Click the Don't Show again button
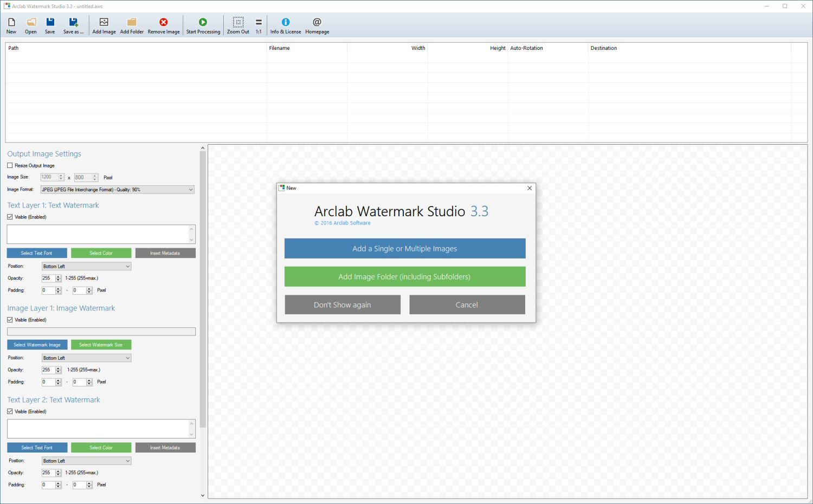 click(x=343, y=305)
